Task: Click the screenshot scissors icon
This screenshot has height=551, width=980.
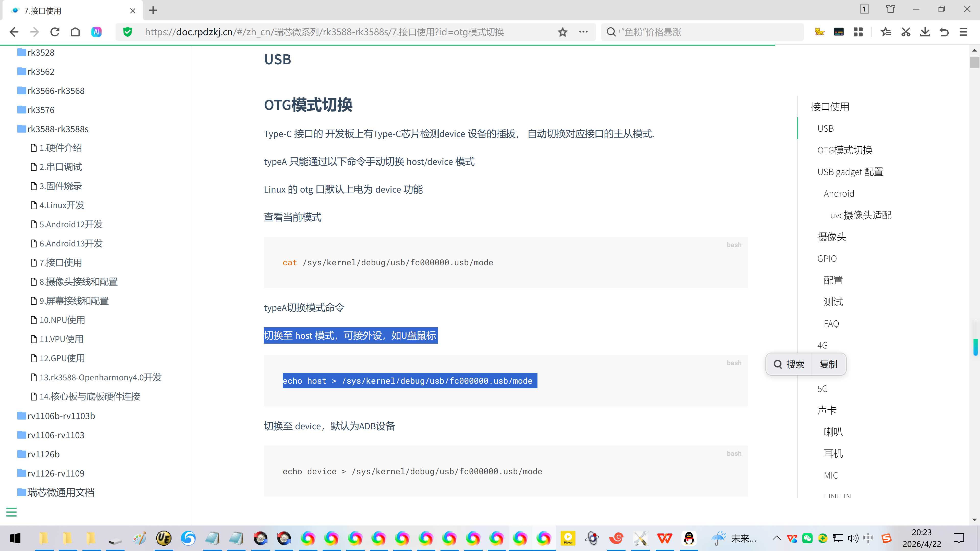Action: [x=905, y=32]
